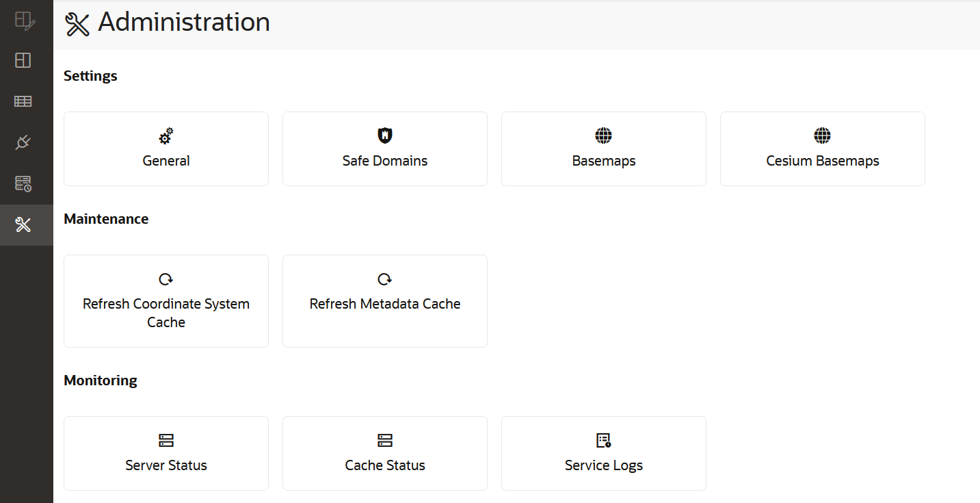Open the Active Project sidebar icon
Image resolution: width=980 pixels, height=503 pixels.
click(25, 21)
